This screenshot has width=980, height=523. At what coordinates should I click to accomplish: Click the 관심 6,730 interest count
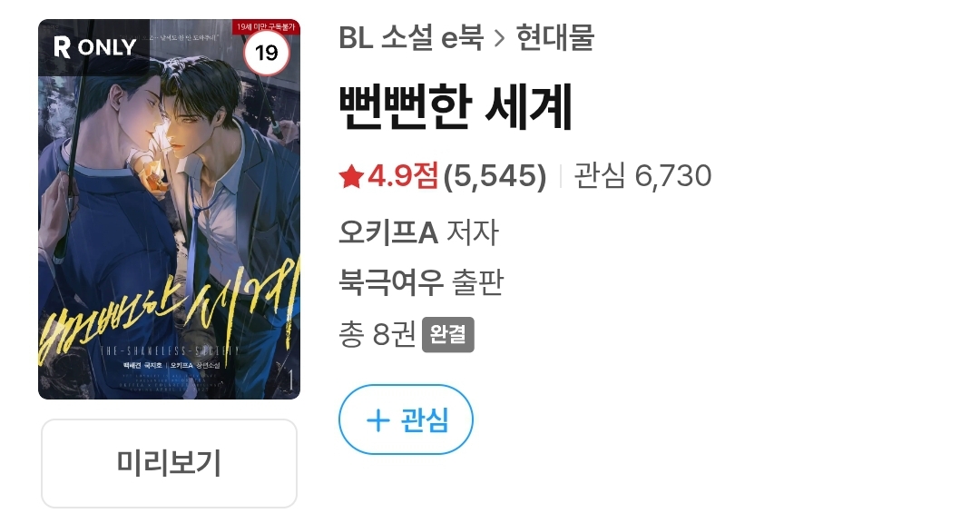[642, 176]
